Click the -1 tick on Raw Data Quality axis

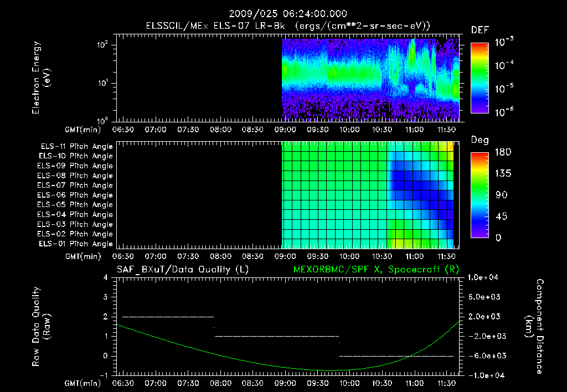pos(104,375)
